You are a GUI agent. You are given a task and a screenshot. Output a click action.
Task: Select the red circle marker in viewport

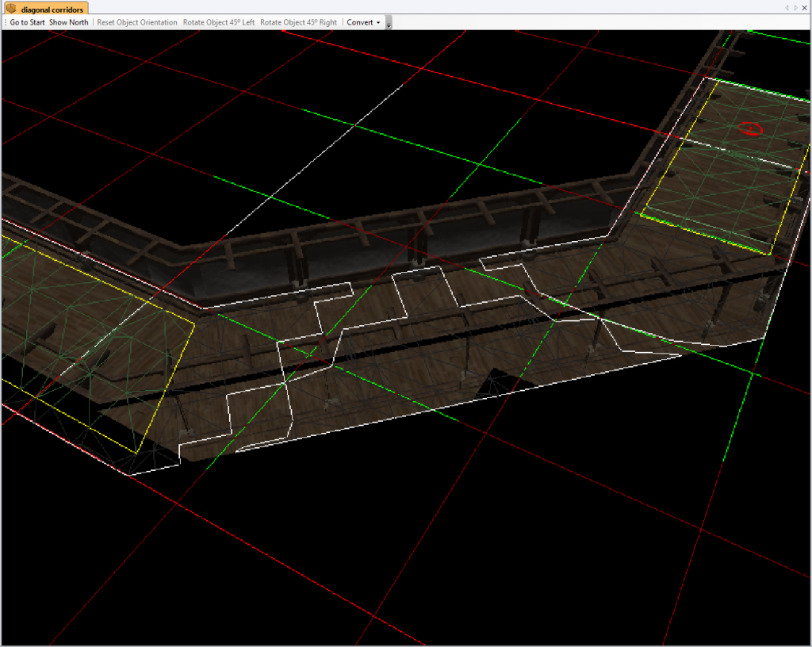[x=749, y=128]
